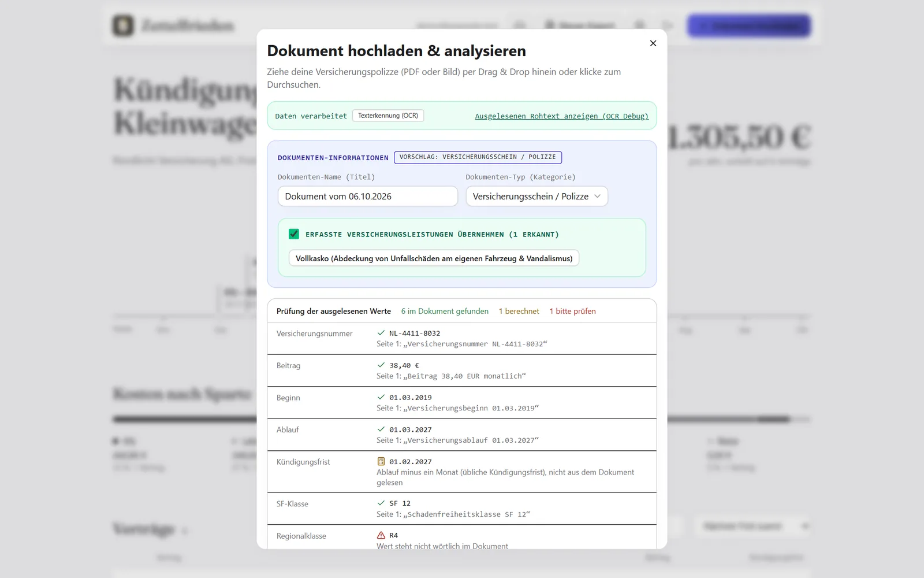Screen dimensions: 924x578
Task: Click the source quote 'Versicherungsablauf 01.03.2027'
Action: click(471, 440)
